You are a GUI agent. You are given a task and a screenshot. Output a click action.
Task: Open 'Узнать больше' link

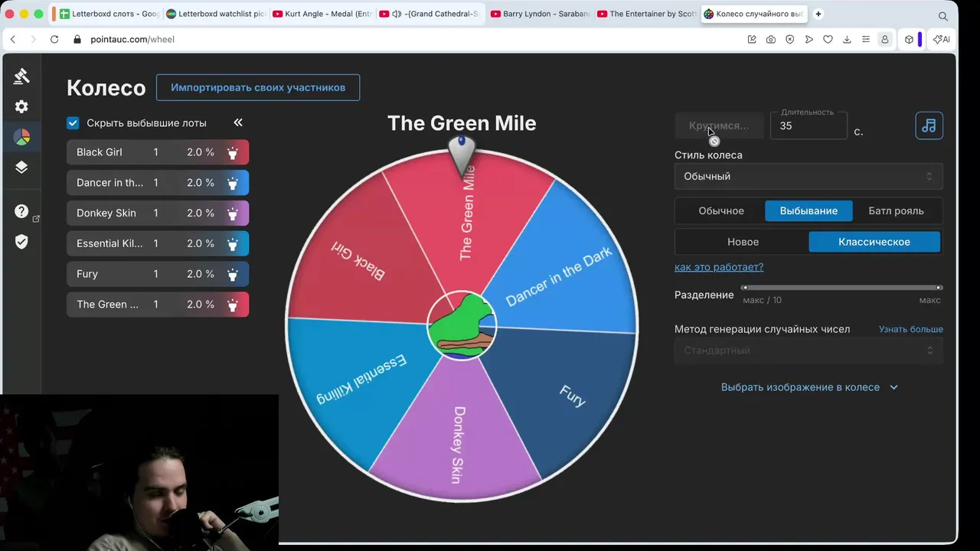(x=911, y=329)
